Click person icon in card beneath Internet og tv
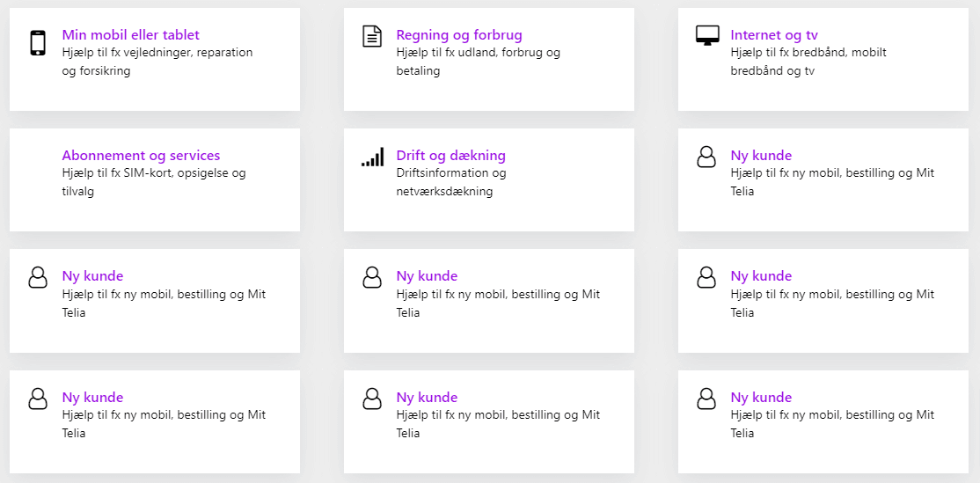This screenshot has height=483, width=980. click(x=706, y=157)
